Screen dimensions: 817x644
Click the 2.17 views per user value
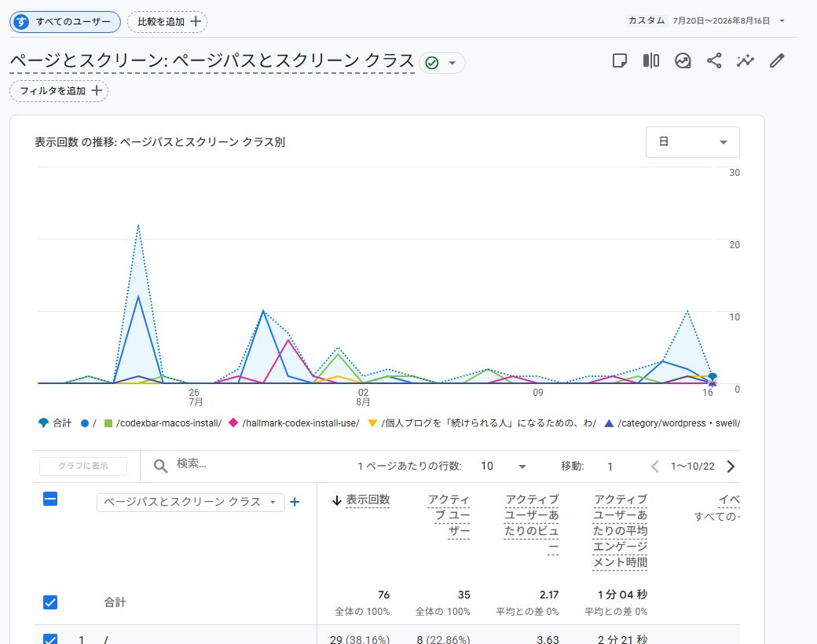(549, 595)
